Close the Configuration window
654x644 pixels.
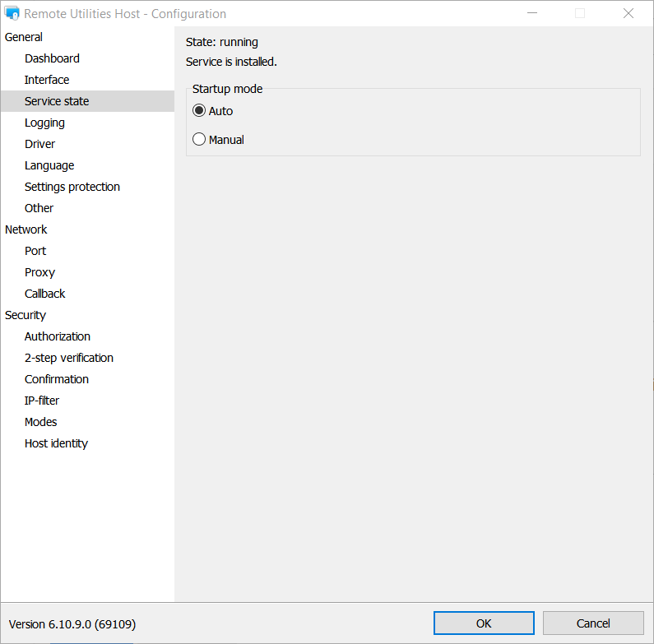[x=628, y=14]
